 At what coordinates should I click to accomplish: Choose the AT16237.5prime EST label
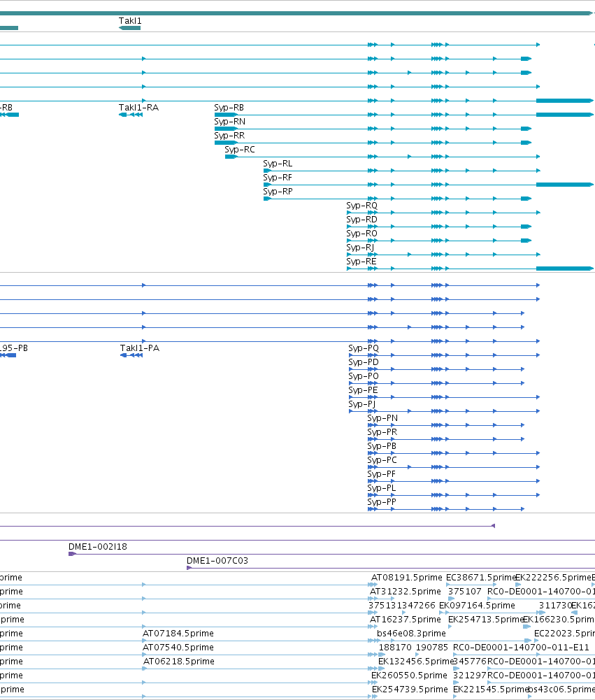coord(406,619)
